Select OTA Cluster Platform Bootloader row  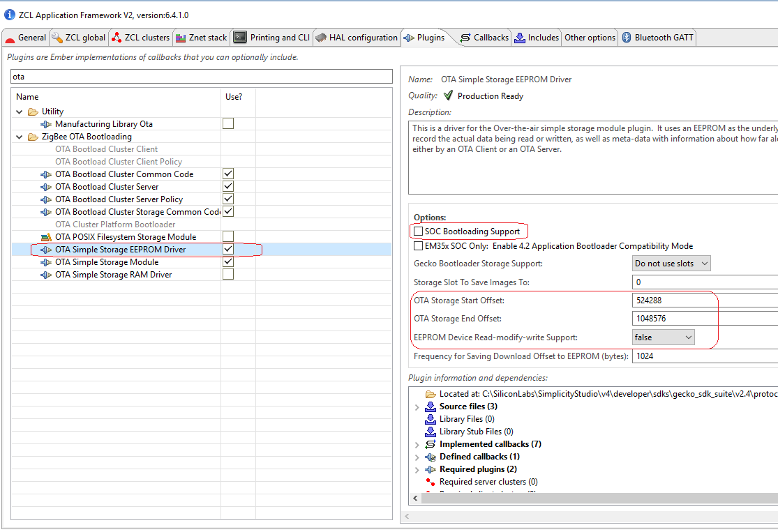tap(202, 225)
